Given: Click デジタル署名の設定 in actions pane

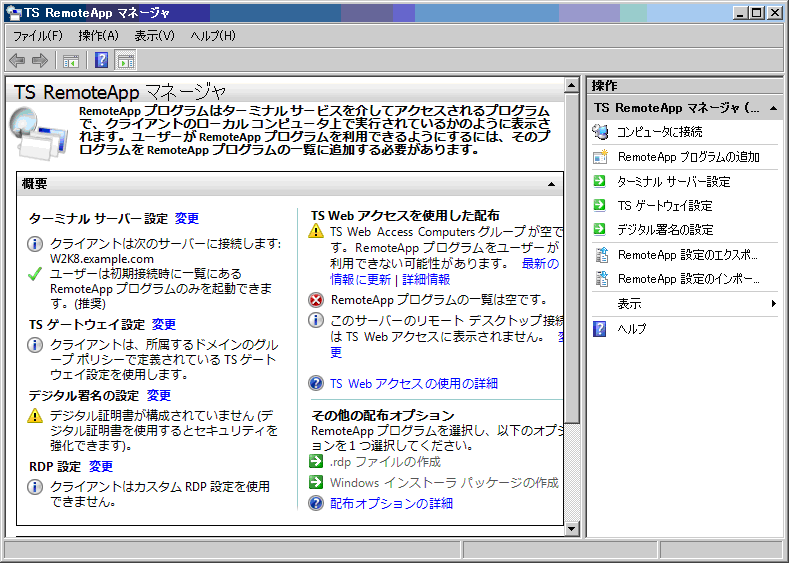Looking at the screenshot, I should pos(665,230).
